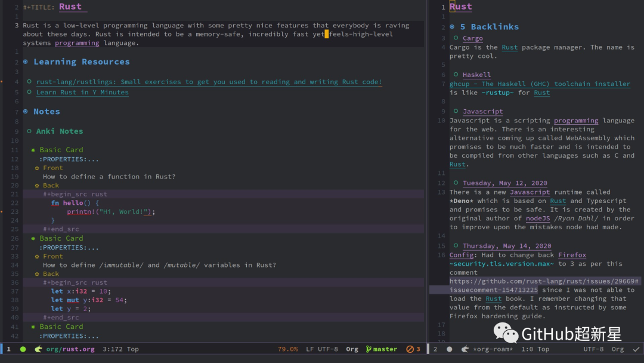Click 3:172 Top cursor position text
The height and width of the screenshot is (363, 644).
120,349
